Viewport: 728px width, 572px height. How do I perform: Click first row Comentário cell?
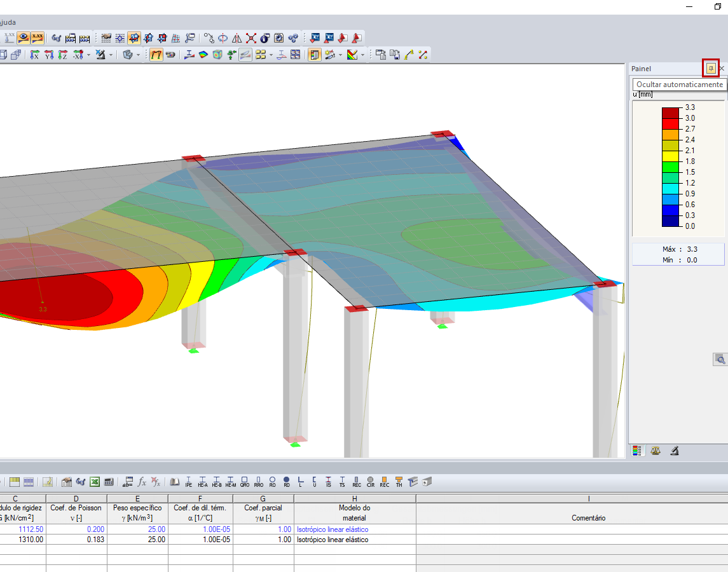(x=572, y=529)
